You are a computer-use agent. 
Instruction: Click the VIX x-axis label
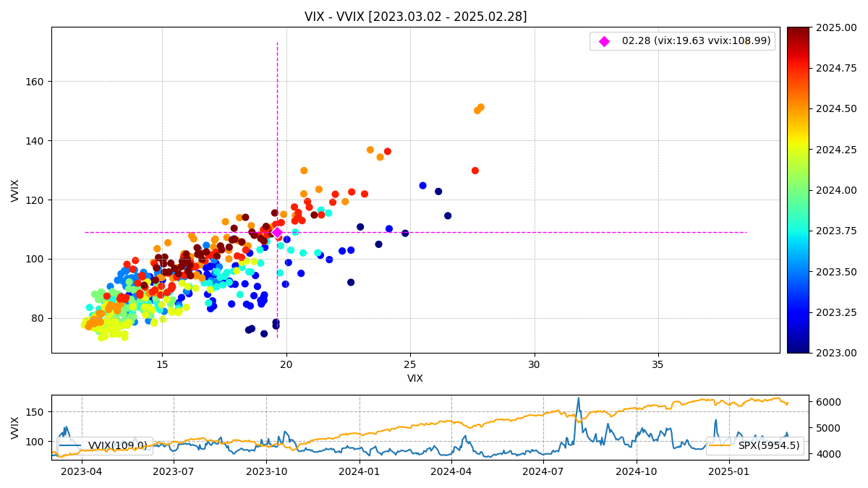click(x=415, y=379)
